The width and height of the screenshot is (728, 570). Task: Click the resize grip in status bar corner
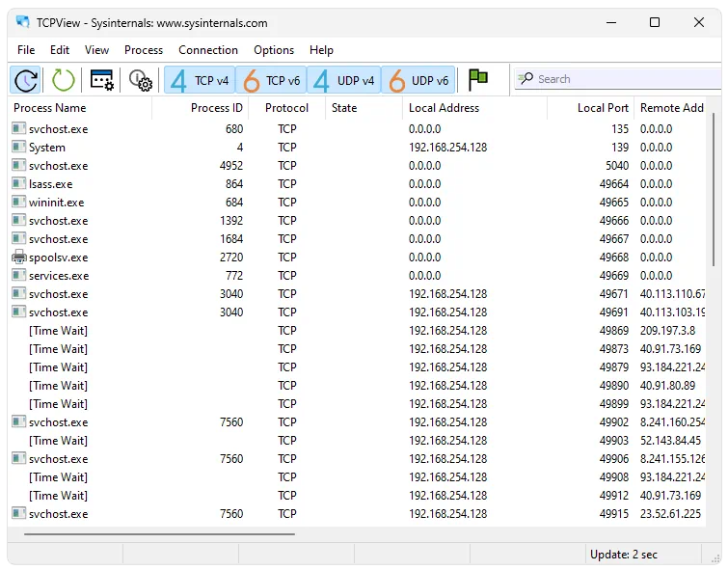click(x=715, y=558)
